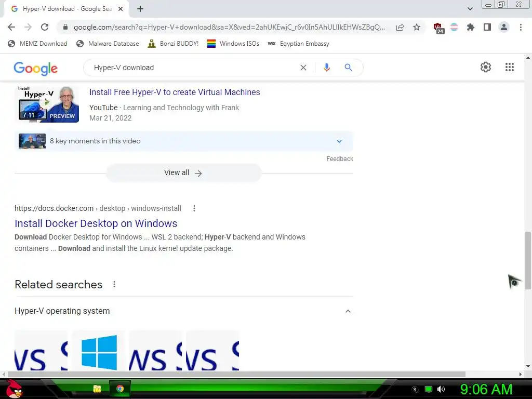Open Google quick settings gear
The width and height of the screenshot is (532, 399).
point(486,67)
